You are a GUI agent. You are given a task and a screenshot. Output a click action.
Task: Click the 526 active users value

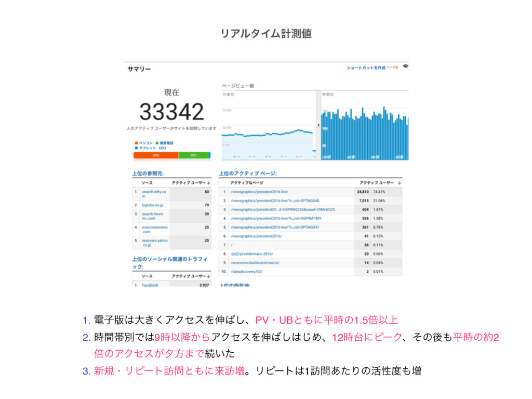coord(365,218)
